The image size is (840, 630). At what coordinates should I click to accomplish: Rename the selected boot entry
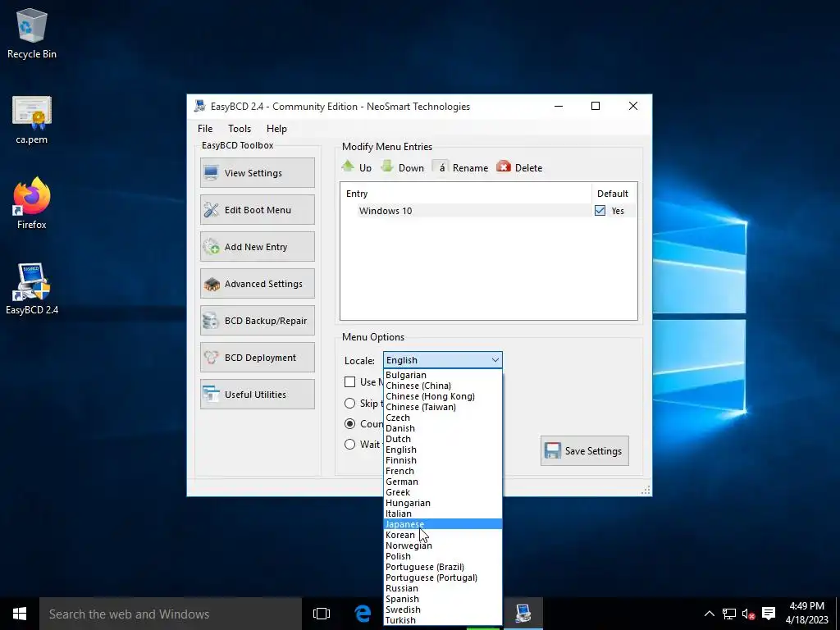click(x=461, y=167)
